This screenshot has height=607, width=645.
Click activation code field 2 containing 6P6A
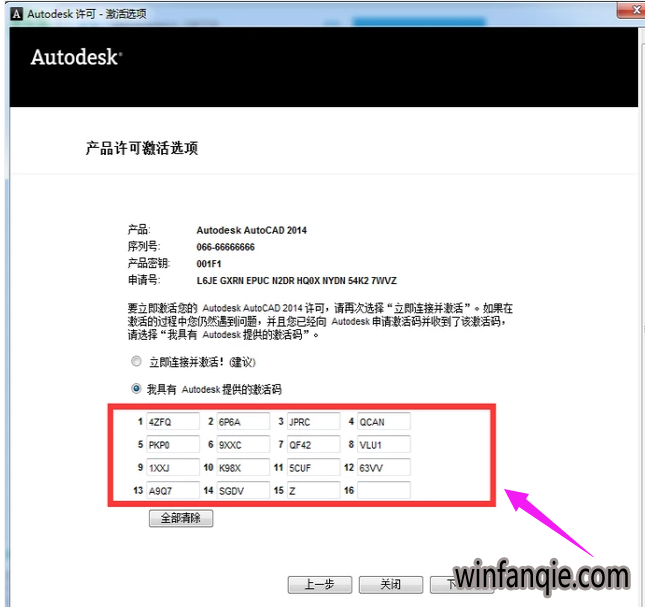click(243, 422)
